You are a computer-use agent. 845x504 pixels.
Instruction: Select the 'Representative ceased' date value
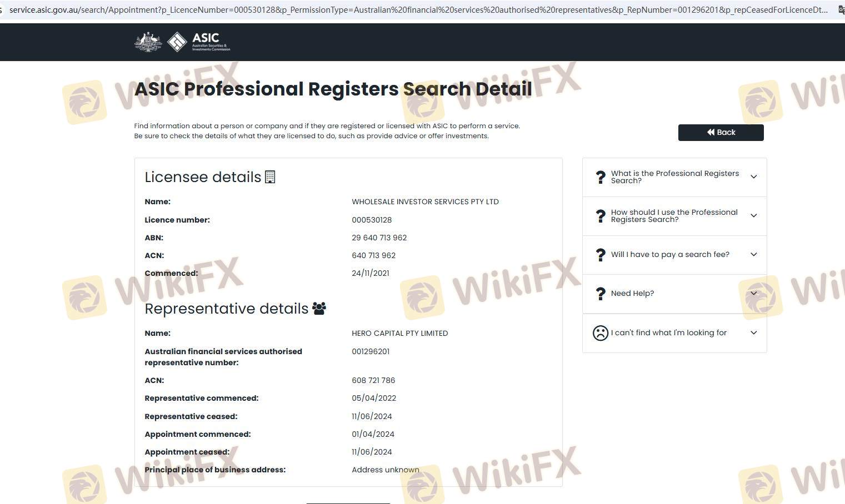[x=372, y=417]
